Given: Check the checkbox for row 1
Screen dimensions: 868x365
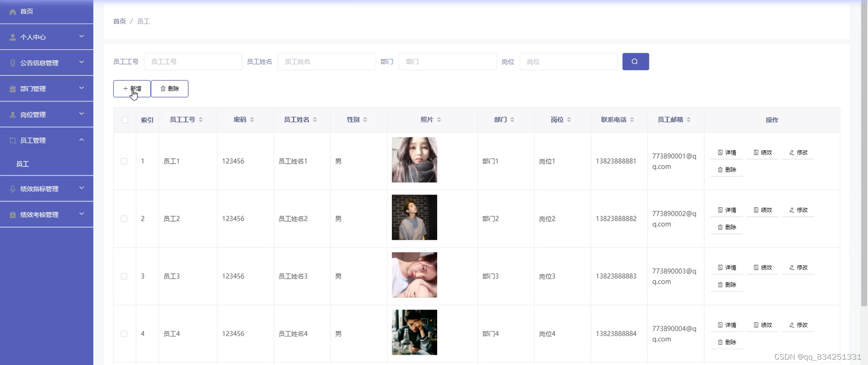Looking at the screenshot, I should 124,161.
